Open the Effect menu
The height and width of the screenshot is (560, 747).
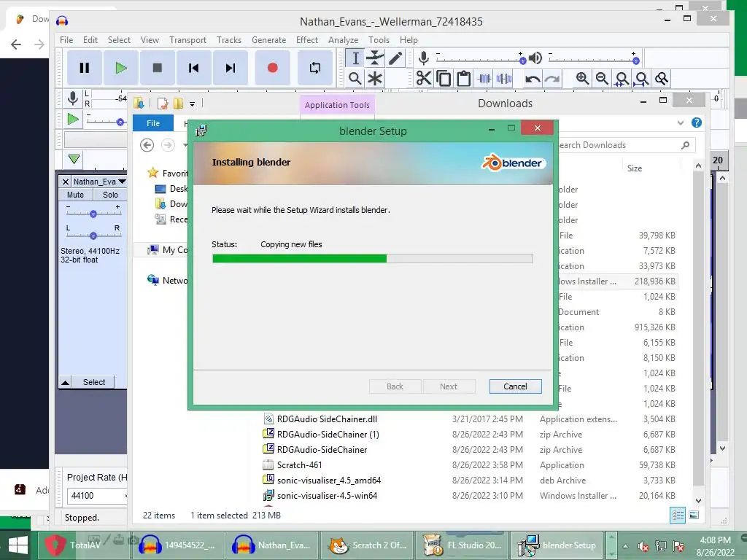[x=307, y=40]
